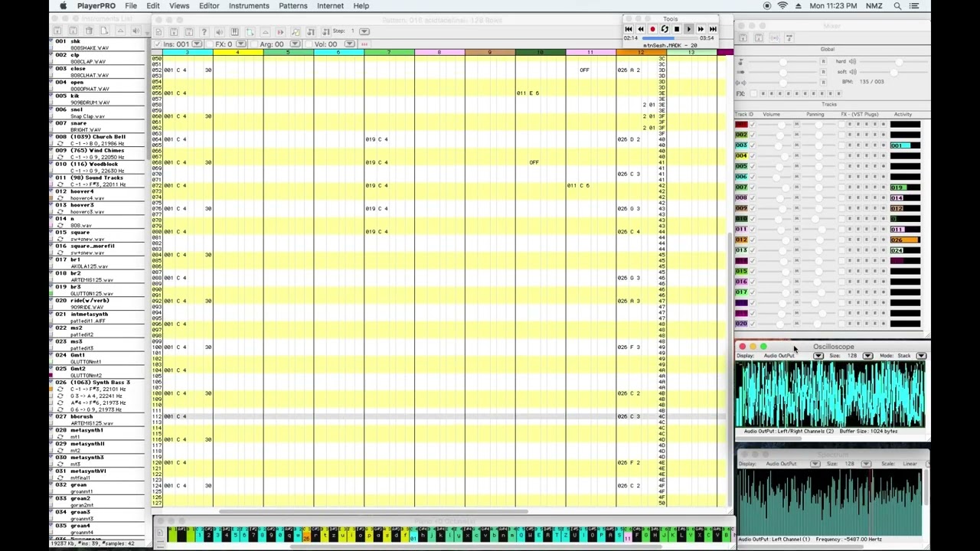Screen dimensions: 980x551
Task: Click the song position progress bar in Tools
Action: [x=671, y=37]
